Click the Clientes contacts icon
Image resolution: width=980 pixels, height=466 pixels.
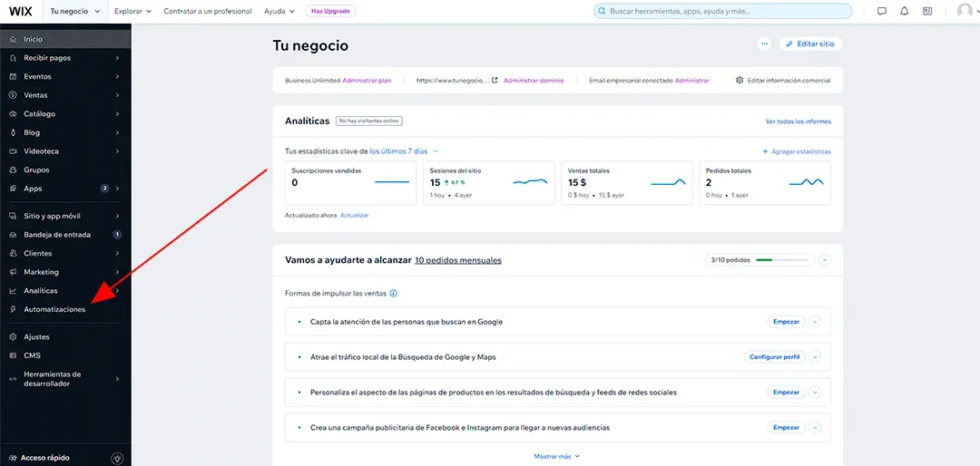pos(13,254)
